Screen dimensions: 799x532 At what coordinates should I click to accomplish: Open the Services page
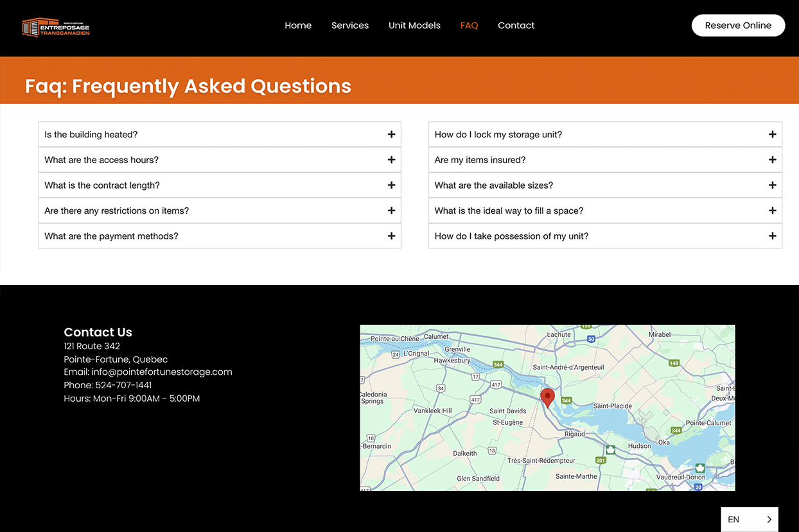tap(350, 25)
